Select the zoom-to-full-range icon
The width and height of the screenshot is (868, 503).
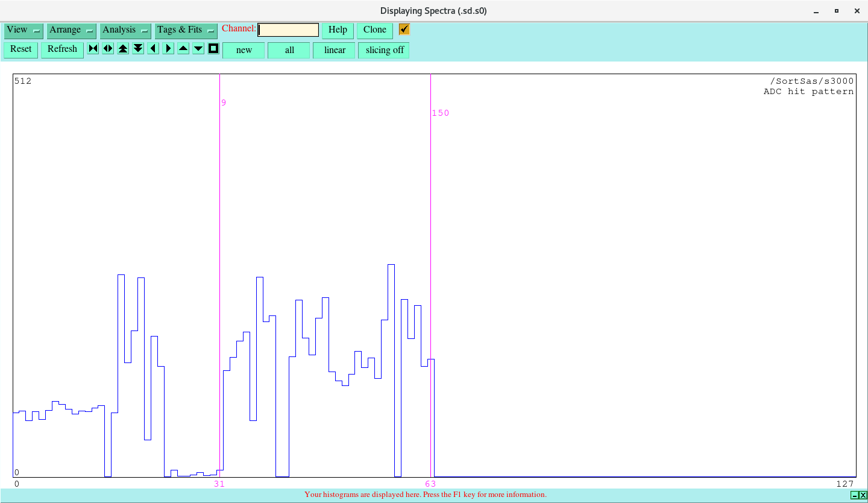pos(92,48)
